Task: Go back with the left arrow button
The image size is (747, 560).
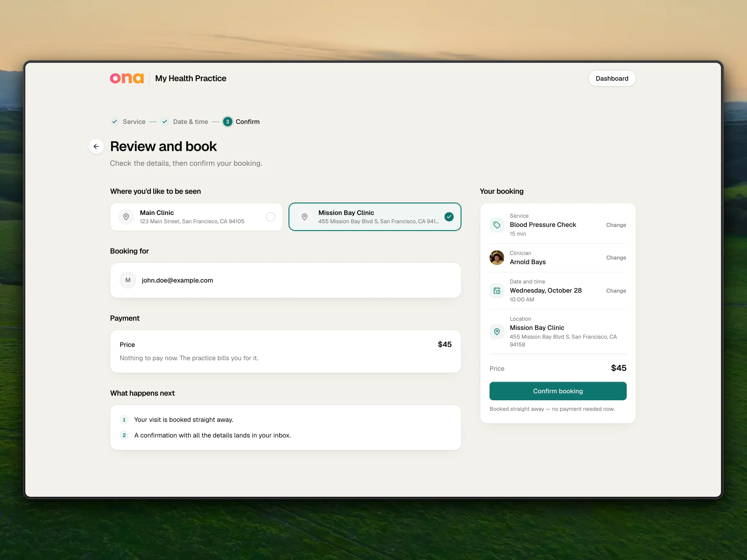Action: click(96, 146)
